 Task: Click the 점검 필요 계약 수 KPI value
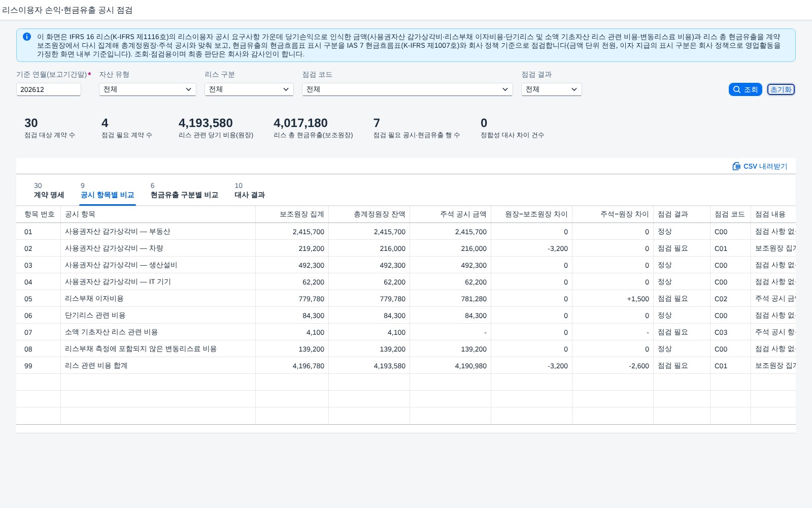(105, 123)
